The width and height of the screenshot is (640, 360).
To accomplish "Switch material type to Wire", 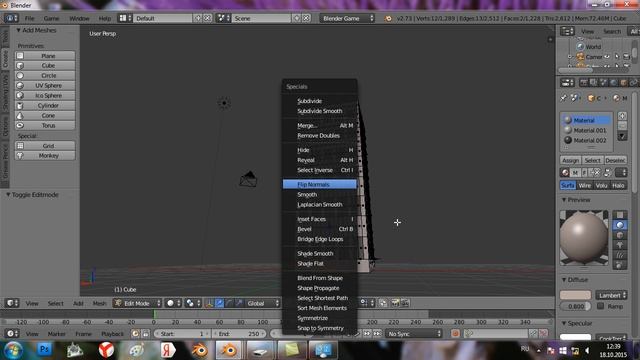I will 584,186.
